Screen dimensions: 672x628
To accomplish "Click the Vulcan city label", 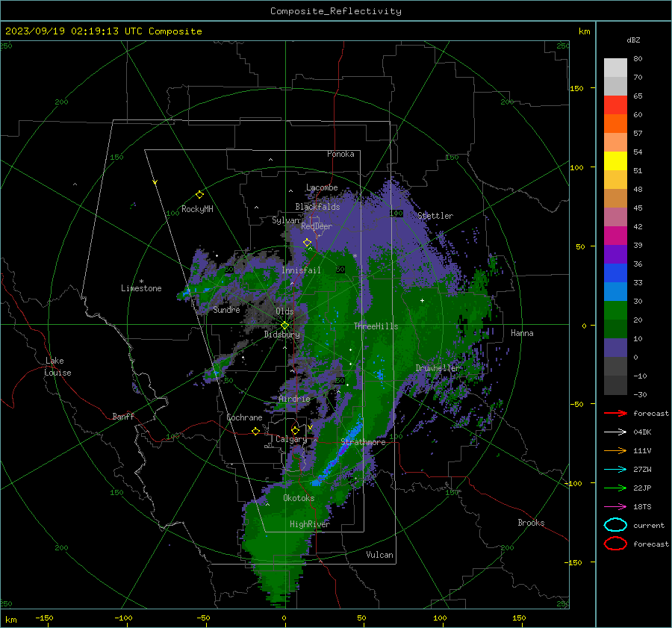I will click(x=380, y=555).
